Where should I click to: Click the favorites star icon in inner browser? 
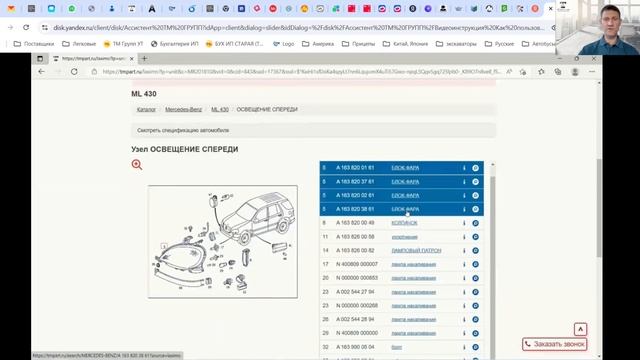[541, 71]
